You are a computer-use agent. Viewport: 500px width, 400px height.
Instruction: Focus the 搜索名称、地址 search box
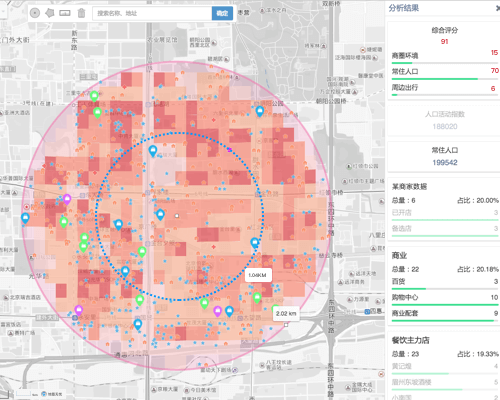tap(152, 13)
